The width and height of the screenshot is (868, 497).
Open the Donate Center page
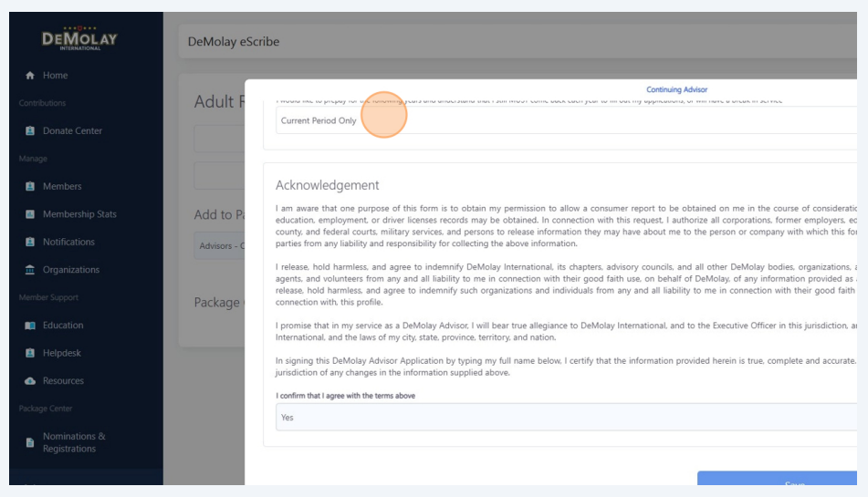(72, 131)
